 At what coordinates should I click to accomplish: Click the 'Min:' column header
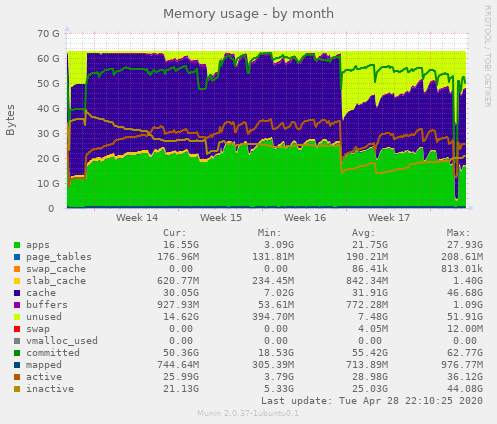(x=270, y=233)
